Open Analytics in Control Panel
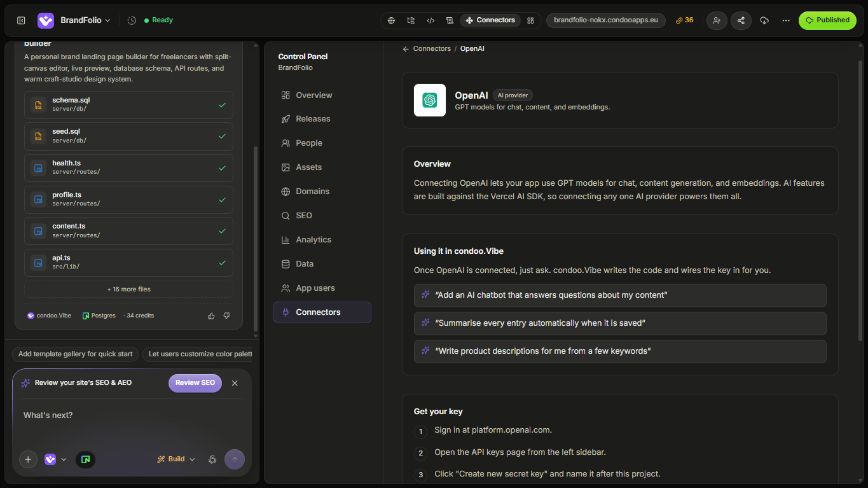This screenshot has height=488, width=868. point(322,240)
